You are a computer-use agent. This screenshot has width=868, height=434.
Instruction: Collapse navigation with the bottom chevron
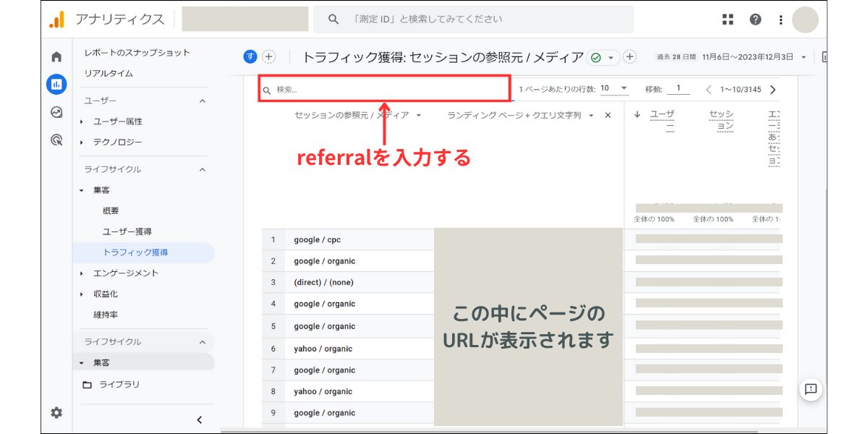200,420
